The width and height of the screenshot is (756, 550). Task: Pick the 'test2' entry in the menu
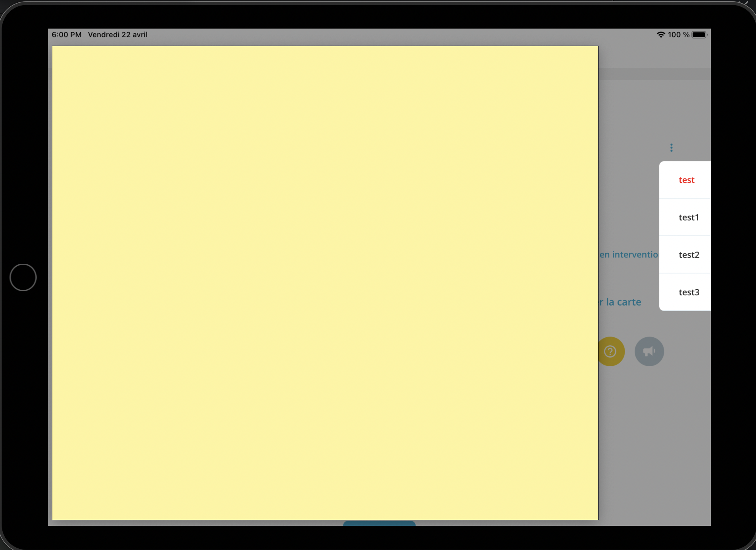[689, 254]
